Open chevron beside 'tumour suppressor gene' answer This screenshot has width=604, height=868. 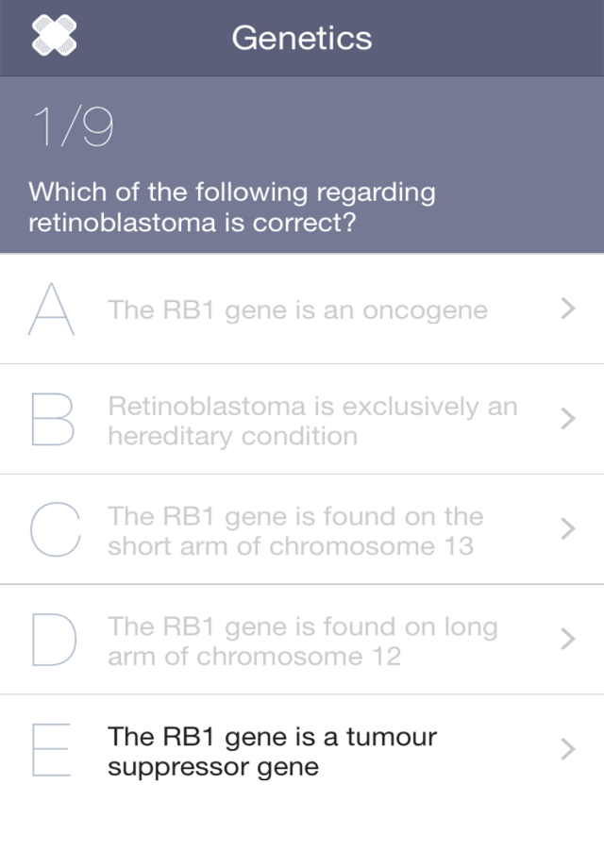567,749
